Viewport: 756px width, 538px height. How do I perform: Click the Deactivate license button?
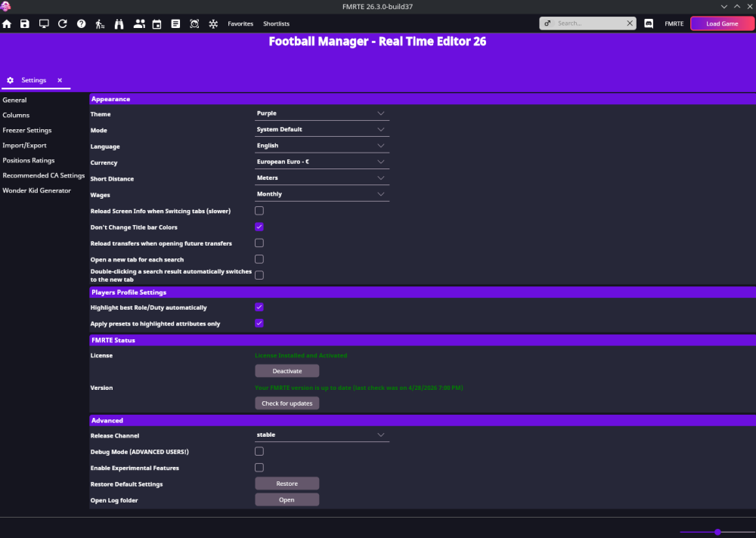(287, 371)
